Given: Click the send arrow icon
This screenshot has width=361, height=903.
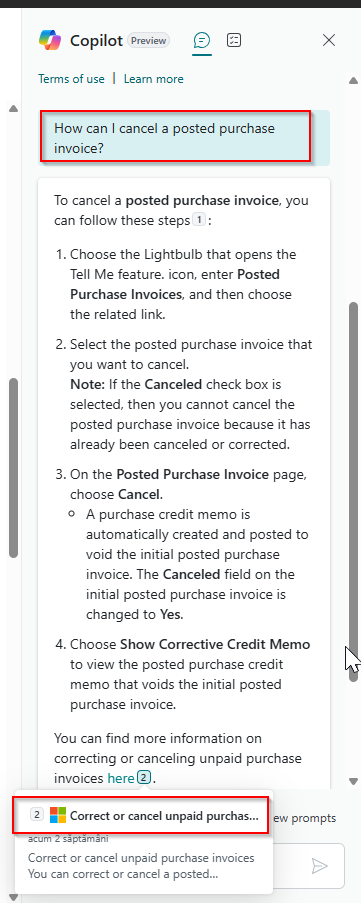Looking at the screenshot, I should coord(319,866).
